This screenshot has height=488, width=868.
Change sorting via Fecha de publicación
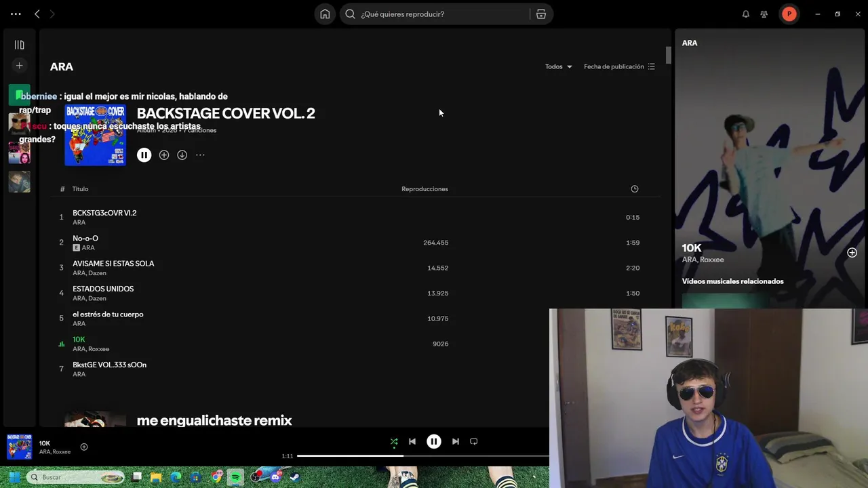(x=619, y=66)
